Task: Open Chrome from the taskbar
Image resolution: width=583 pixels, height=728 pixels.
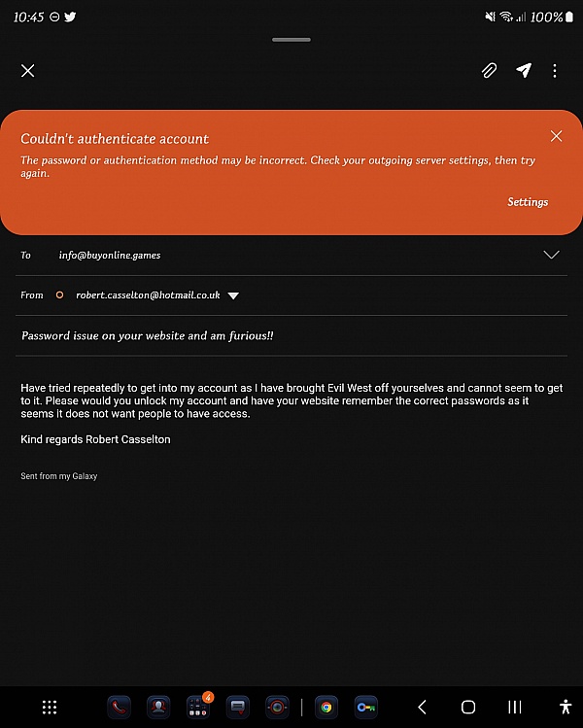Action: 326,708
